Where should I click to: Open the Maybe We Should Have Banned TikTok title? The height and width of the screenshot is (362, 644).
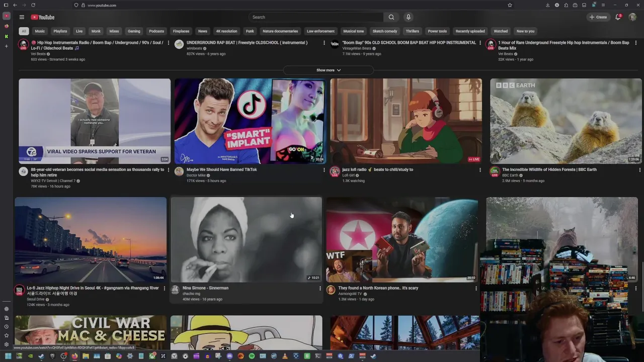coord(222,169)
